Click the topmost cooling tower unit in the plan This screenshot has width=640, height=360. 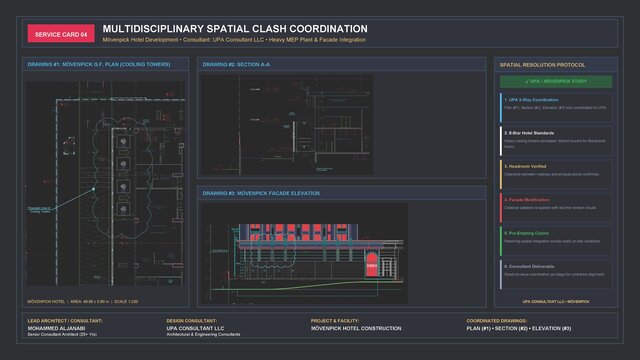click(x=123, y=142)
